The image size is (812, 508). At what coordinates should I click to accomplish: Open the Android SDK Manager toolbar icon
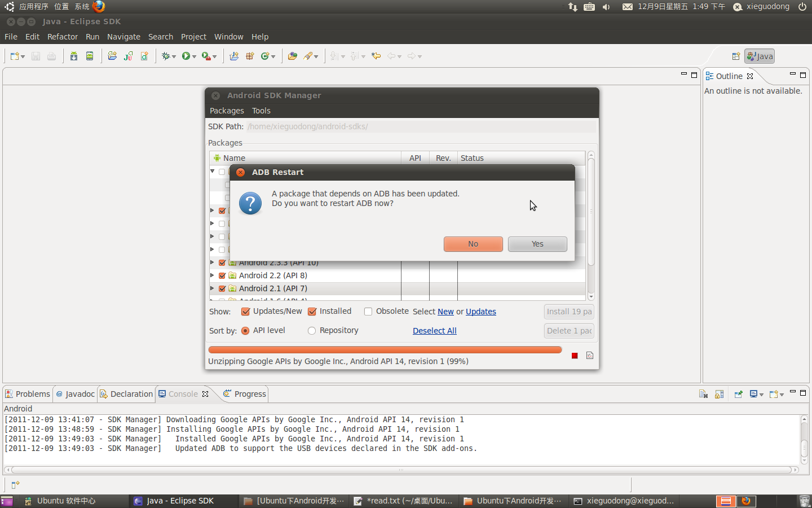coord(74,56)
